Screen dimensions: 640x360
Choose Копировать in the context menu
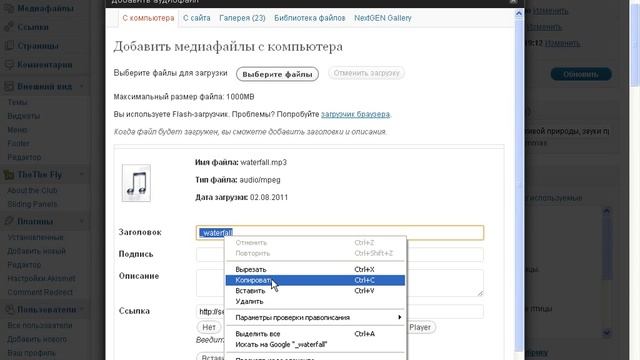pyautogui.click(x=315, y=280)
